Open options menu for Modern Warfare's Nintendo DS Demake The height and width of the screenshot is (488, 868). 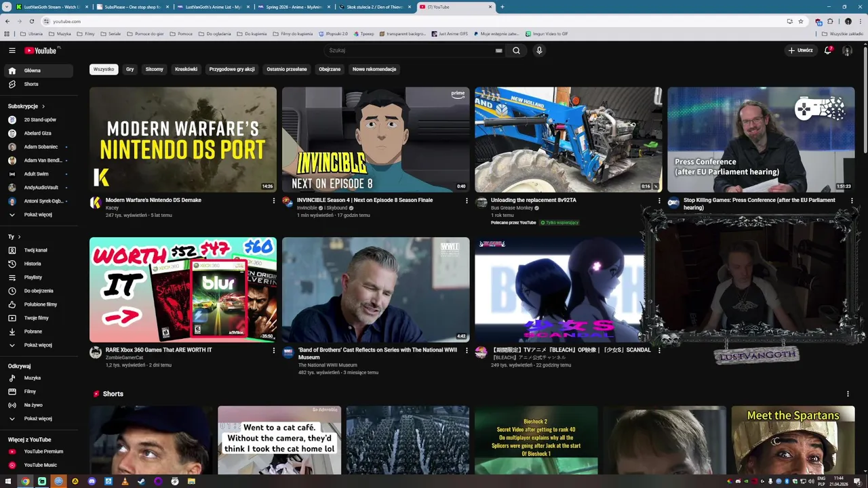pyautogui.click(x=274, y=201)
